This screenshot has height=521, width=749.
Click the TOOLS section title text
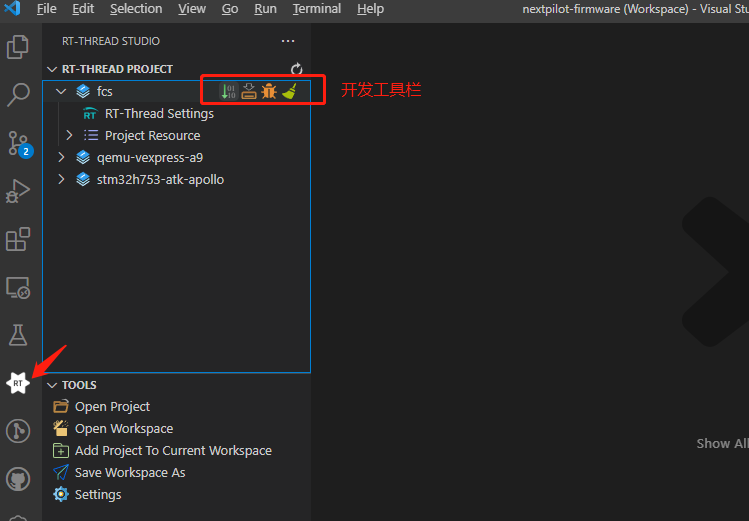(x=79, y=385)
